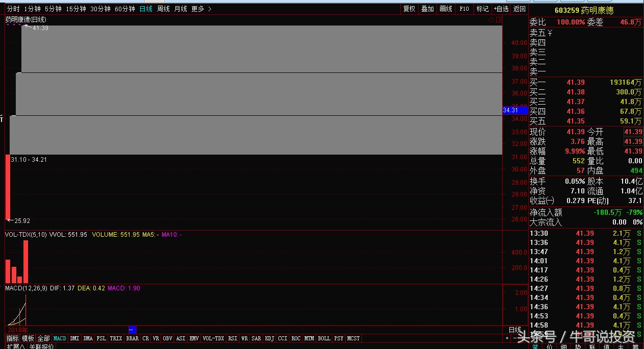Select the BOLL indicator tab
Image resolution: width=644 pixels, height=349 pixels.
point(324,338)
